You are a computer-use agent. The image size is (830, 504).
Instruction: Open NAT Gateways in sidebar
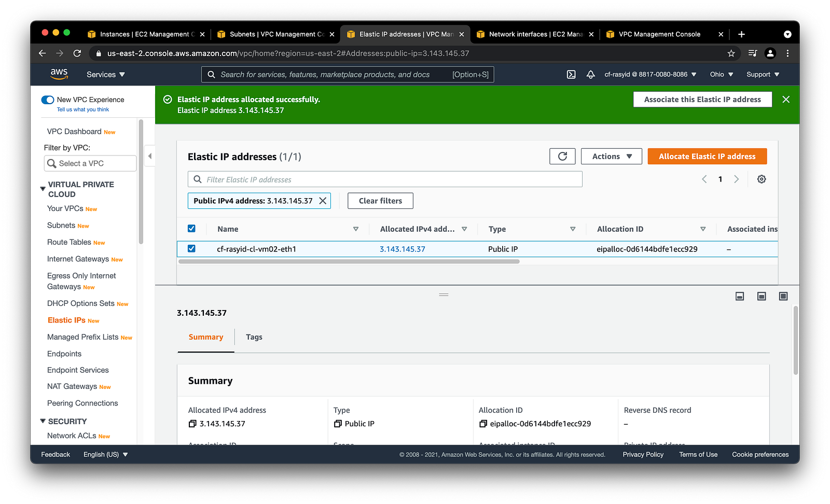[72, 386]
